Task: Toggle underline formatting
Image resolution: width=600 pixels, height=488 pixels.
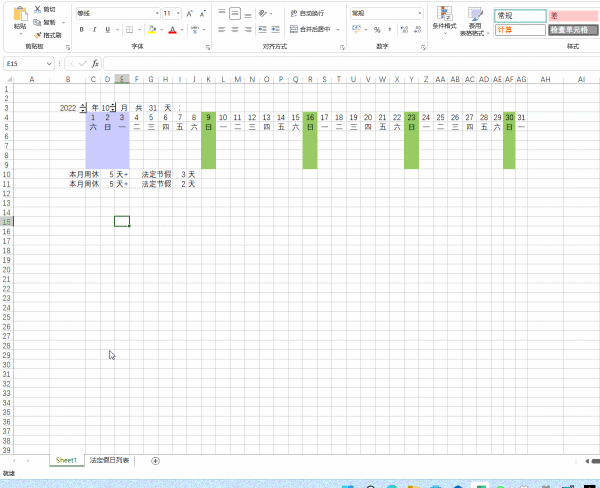Action: point(107,30)
